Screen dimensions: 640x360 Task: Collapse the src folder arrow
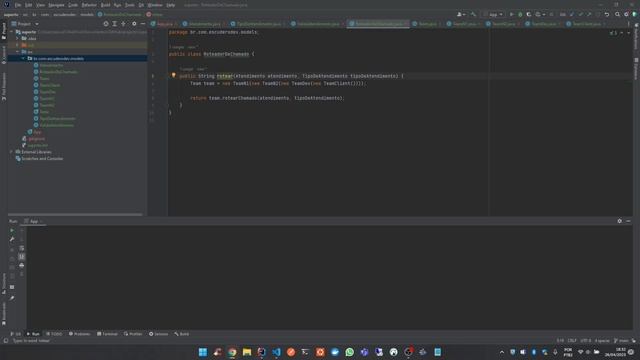pos(17,52)
